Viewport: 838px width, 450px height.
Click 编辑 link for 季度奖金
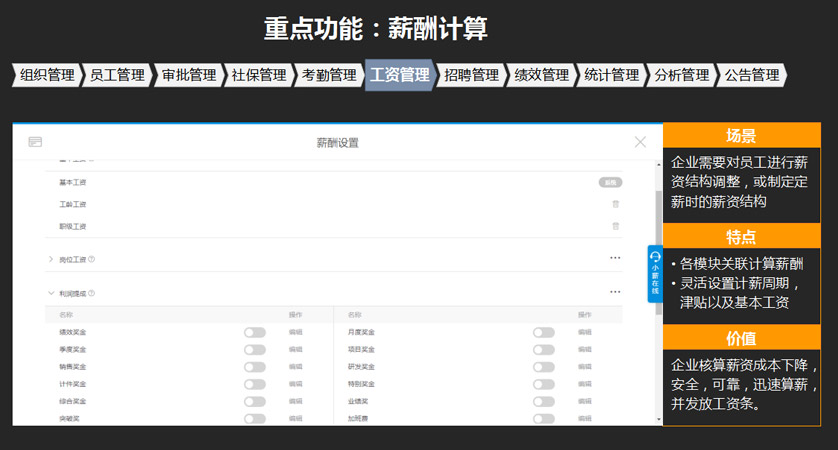296,349
